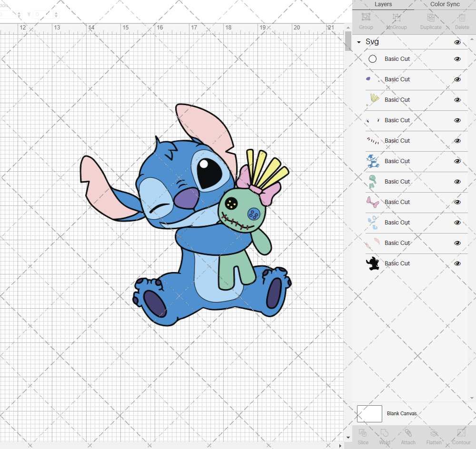Click the canvas vertical scrollbar thumb
This screenshot has width=476, height=449.
[348, 41]
